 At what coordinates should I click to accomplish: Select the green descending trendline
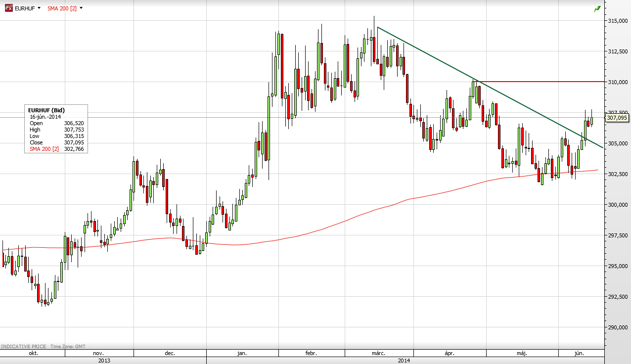pyautogui.click(x=490, y=87)
